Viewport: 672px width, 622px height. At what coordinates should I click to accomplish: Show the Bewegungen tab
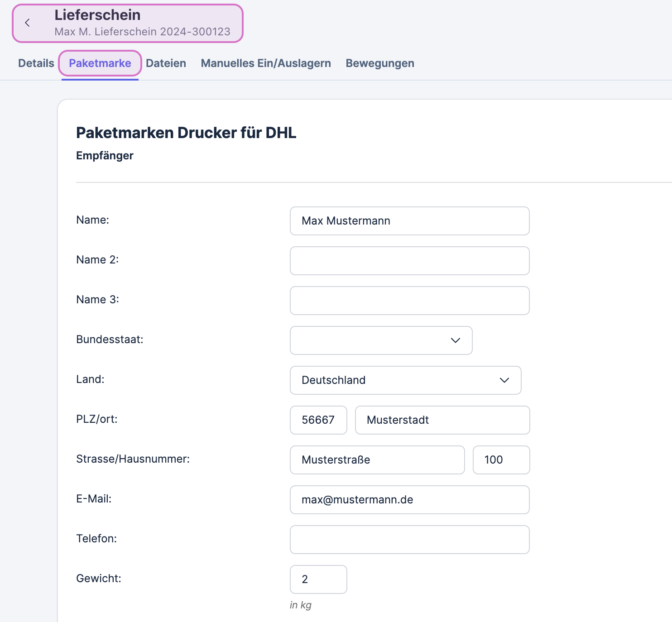point(379,63)
